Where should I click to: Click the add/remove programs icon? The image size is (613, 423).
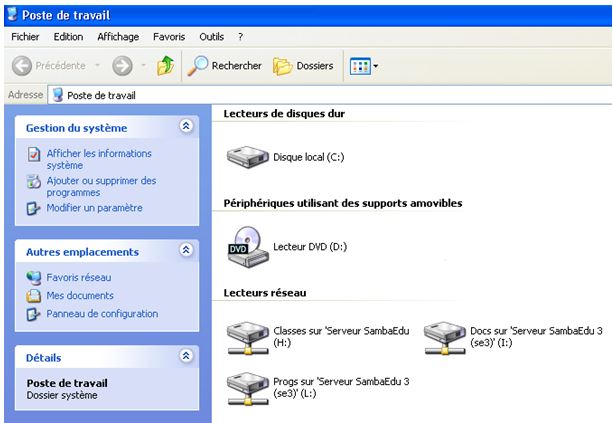pyautogui.click(x=34, y=181)
